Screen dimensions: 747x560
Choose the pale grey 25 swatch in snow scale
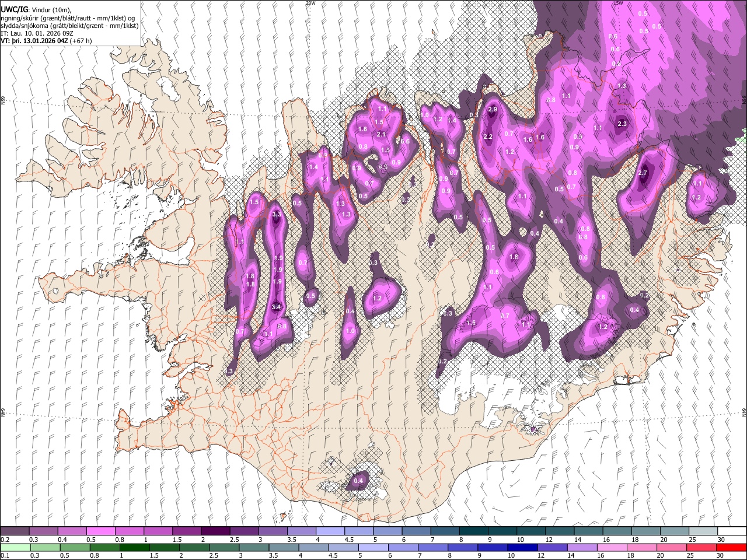[x=703, y=531]
